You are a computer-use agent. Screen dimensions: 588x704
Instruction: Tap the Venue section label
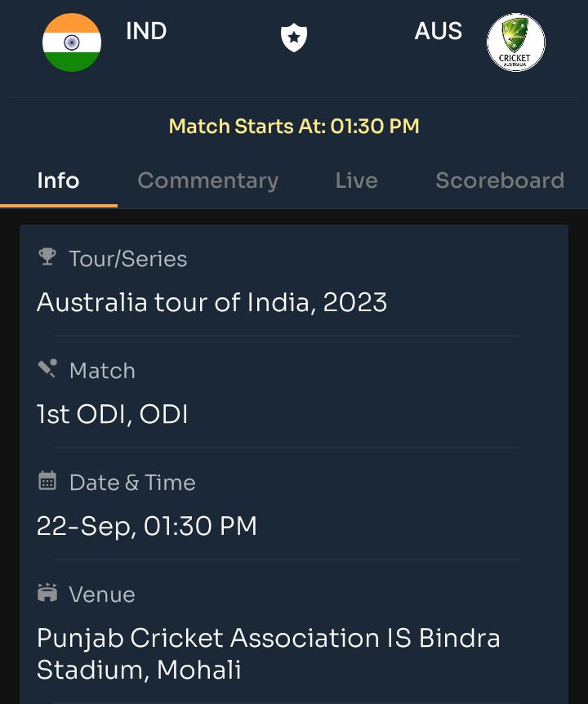click(102, 595)
